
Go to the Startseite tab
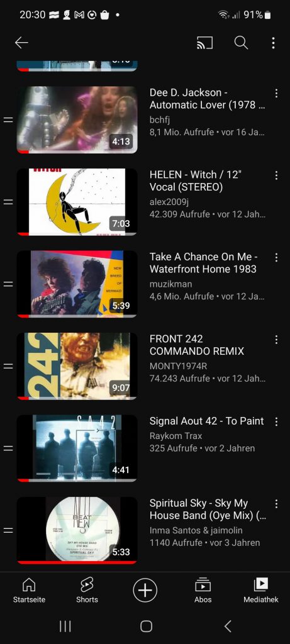[29, 591]
